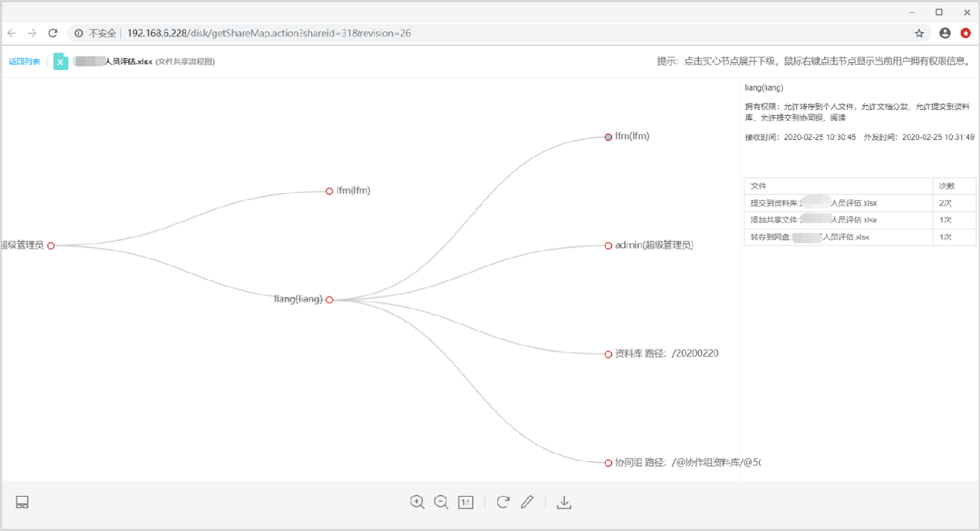This screenshot has height=531, width=980.
Task: Download the share flow diagram
Action: pyautogui.click(x=564, y=502)
